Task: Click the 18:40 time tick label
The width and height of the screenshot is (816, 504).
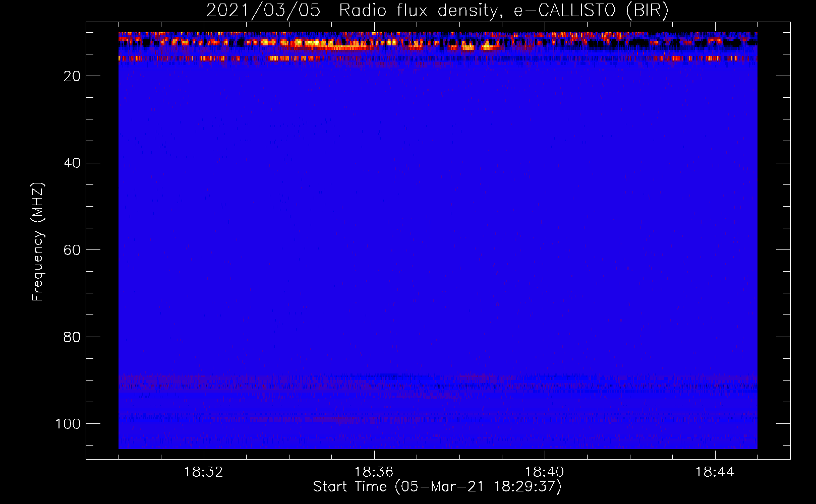Action: click(x=545, y=472)
